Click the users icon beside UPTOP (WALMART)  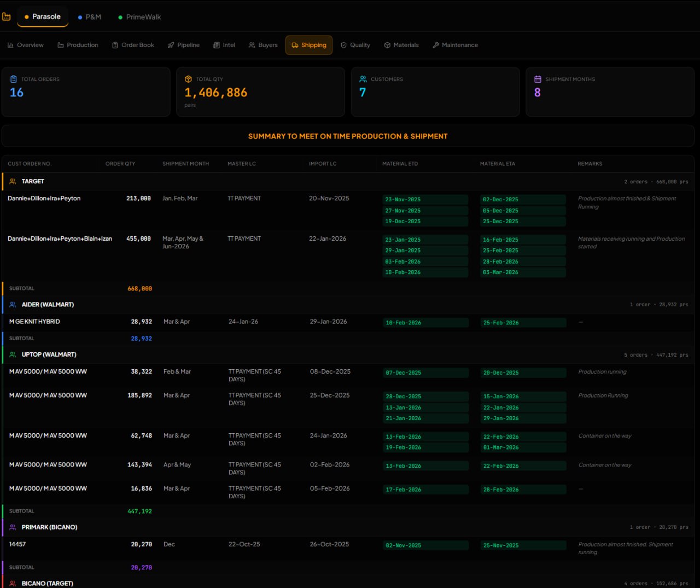click(13, 355)
